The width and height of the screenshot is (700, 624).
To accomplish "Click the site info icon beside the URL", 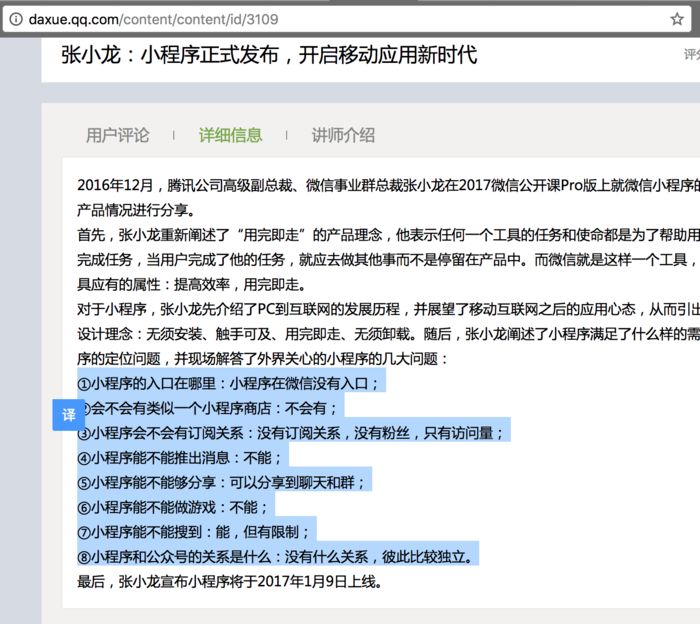I will (x=16, y=19).
